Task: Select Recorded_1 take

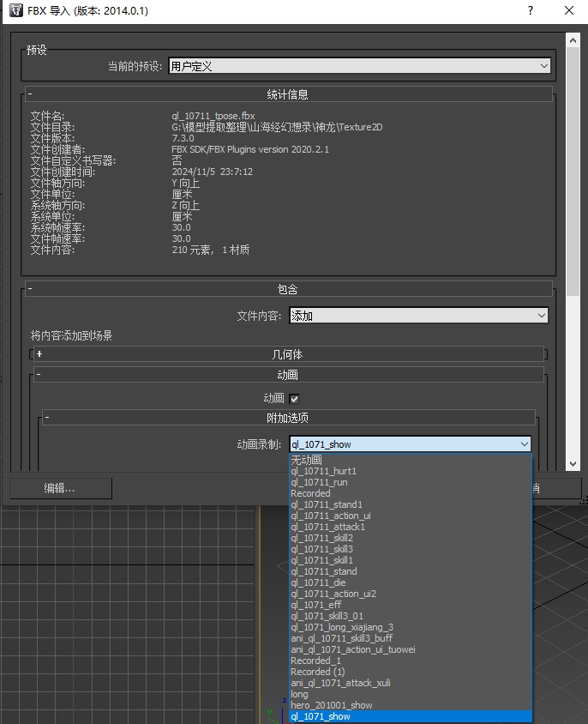Action: click(x=411, y=661)
